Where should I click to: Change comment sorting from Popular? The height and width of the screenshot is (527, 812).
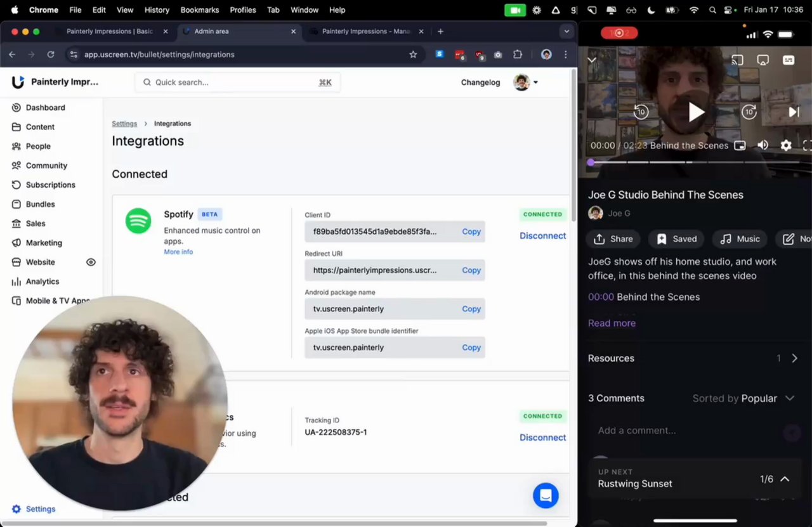pos(743,398)
